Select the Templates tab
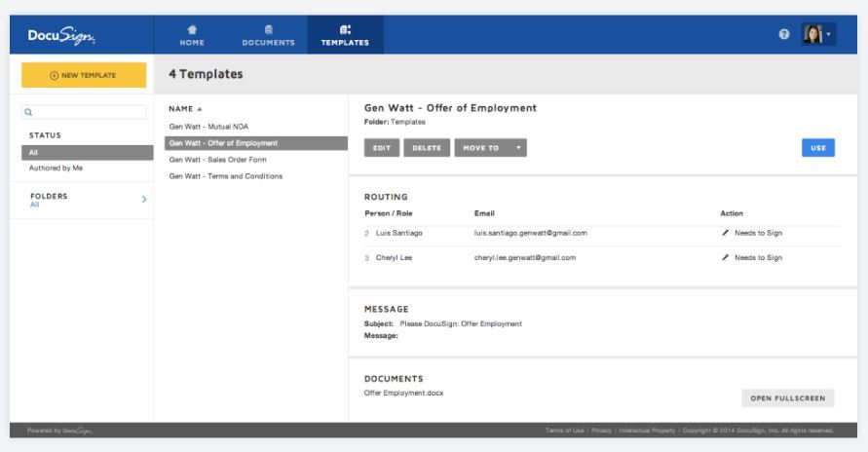Screen dimensions: 868x452 [345, 35]
